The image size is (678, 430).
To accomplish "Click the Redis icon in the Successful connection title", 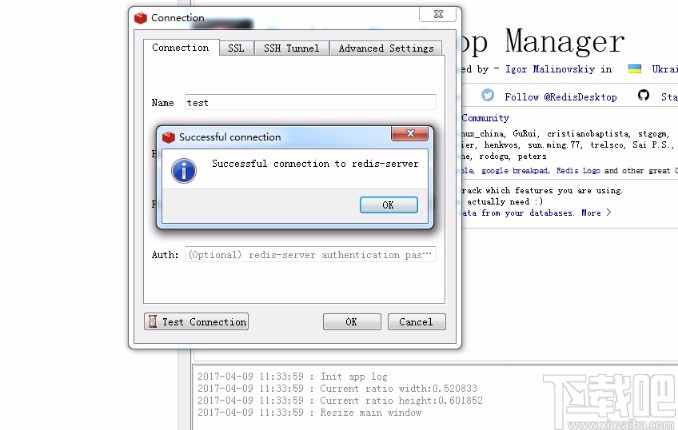I will pos(168,137).
